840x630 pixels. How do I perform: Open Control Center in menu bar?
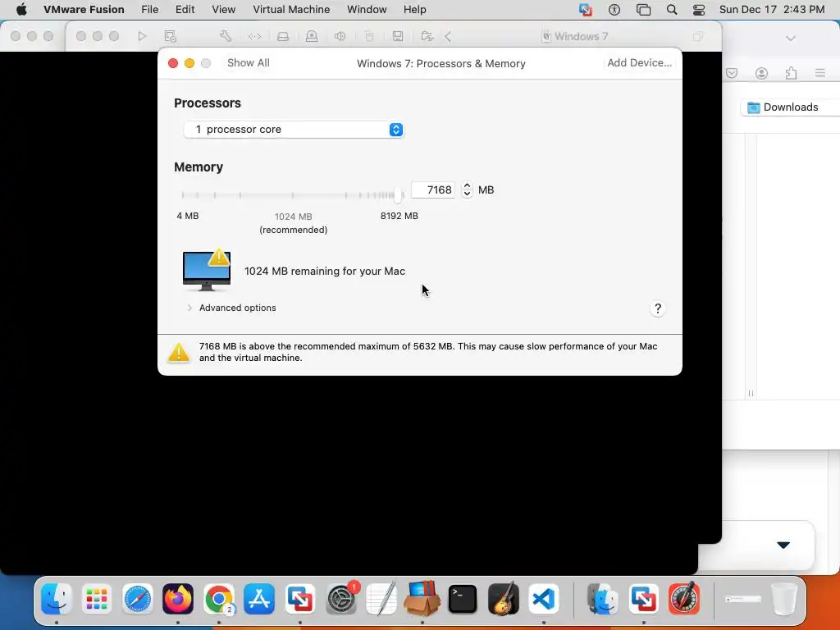pyautogui.click(x=699, y=10)
